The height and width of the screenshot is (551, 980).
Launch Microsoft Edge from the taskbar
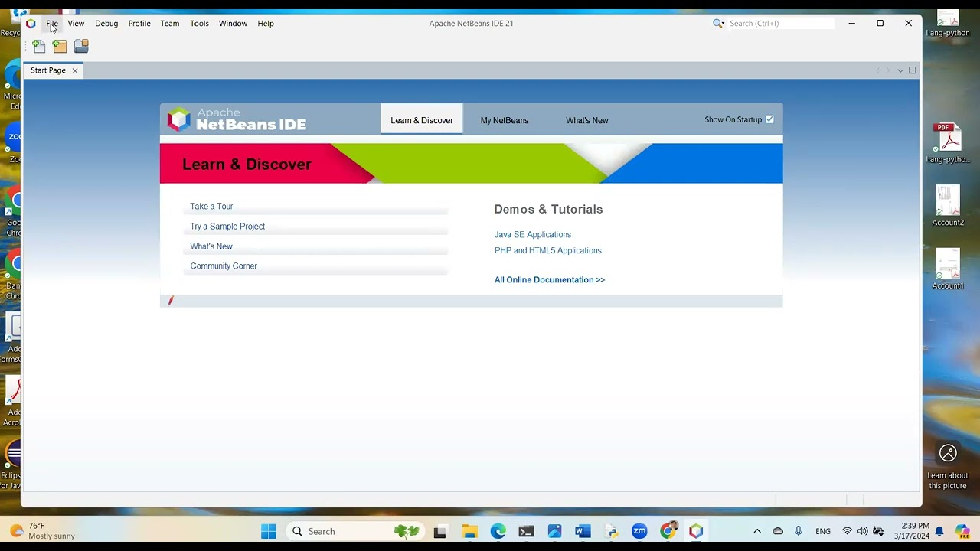pos(498,531)
